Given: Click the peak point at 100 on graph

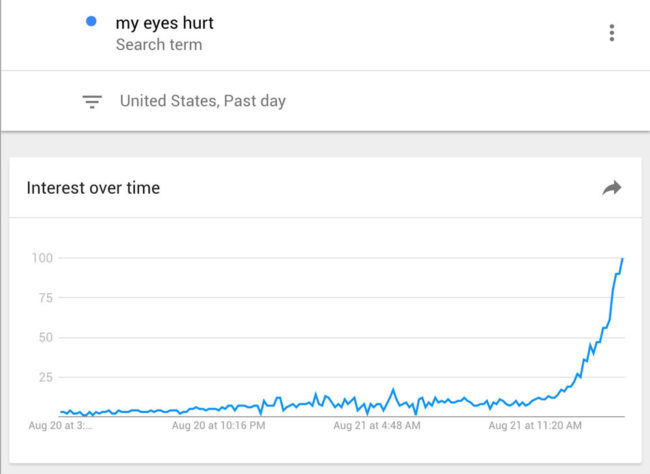Looking at the screenshot, I should tap(622, 259).
